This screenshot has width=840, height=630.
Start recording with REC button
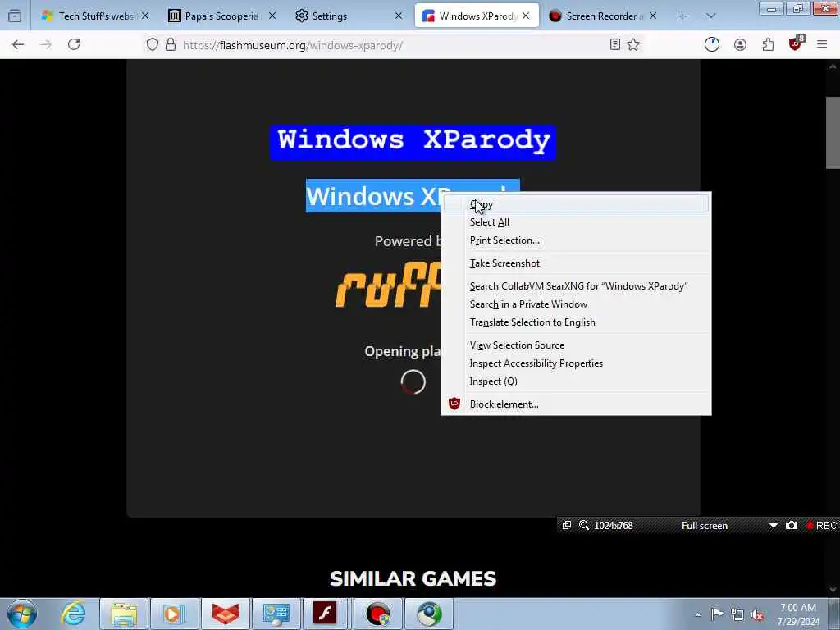tap(822, 525)
